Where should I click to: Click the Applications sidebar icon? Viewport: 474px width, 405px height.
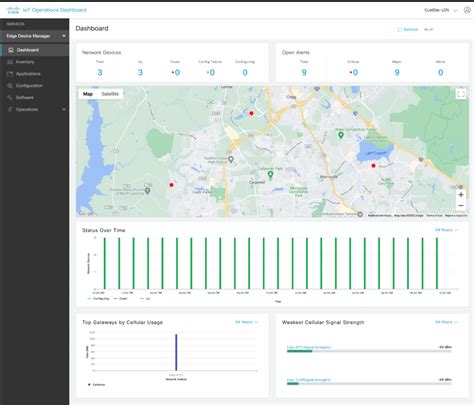click(10, 74)
